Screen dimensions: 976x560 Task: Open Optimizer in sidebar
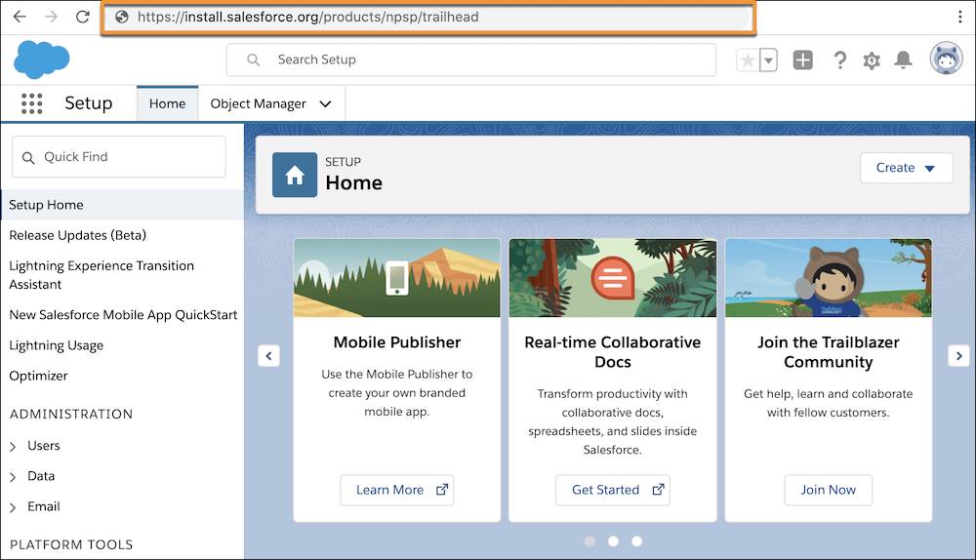[38, 376]
